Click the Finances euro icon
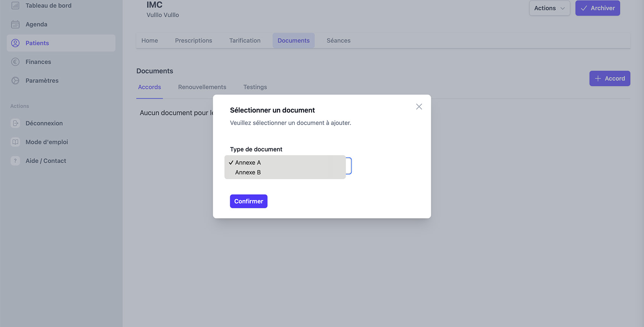The height and width of the screenshot is (327, 644). pyautogui.click(x=15, y=62)
